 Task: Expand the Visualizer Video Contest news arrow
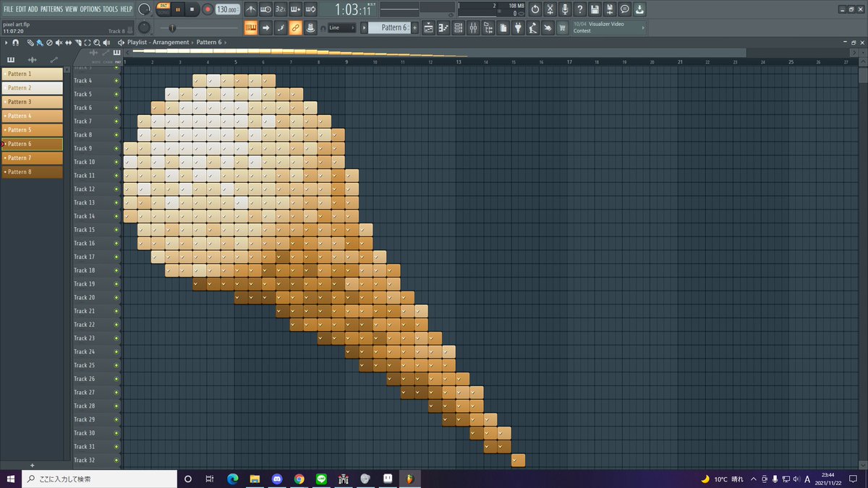pyautogui.click(x=643, y=28)
